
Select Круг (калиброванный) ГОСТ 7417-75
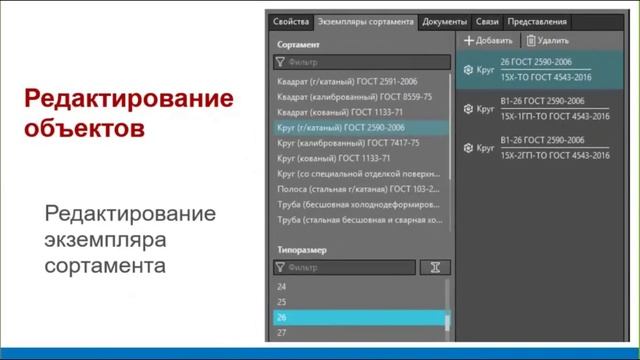361,143
